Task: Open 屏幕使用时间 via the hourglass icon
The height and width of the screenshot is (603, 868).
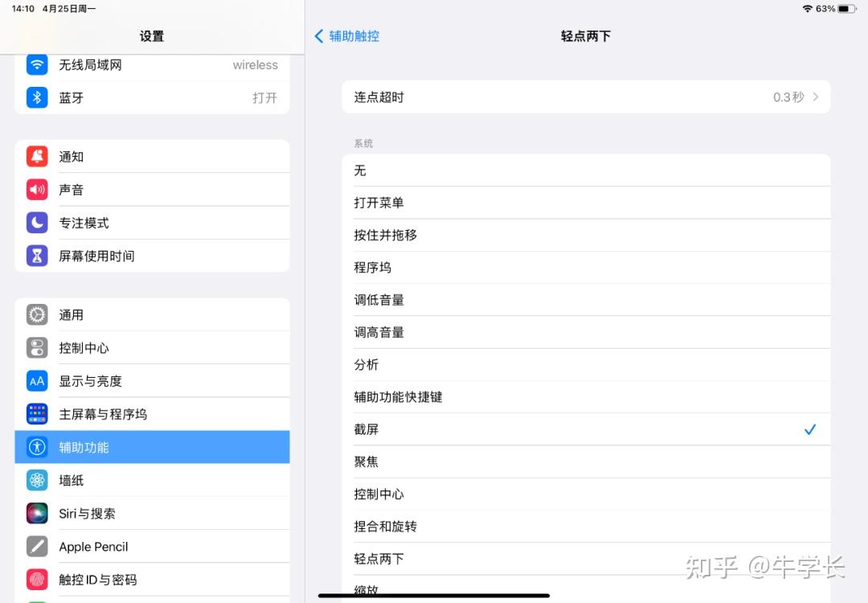Action: (x=36, y=256)
